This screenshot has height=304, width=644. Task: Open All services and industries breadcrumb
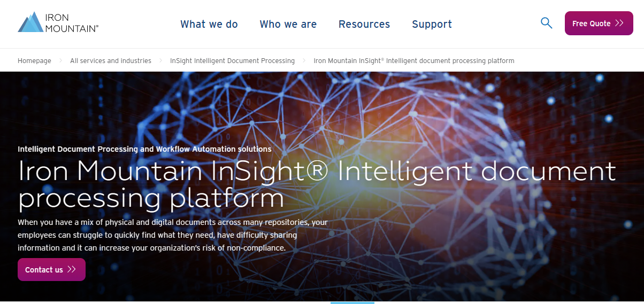coord(111,61)
